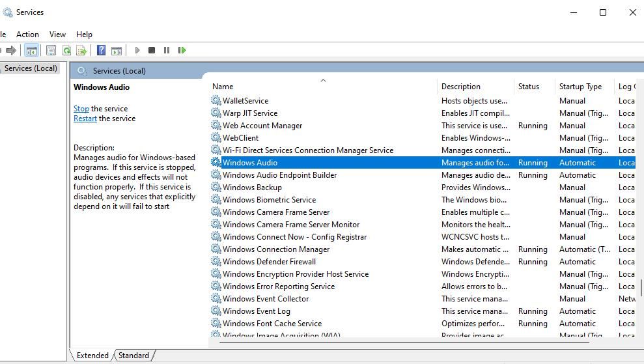Click the Restart the service link

(x=85, y=119)
